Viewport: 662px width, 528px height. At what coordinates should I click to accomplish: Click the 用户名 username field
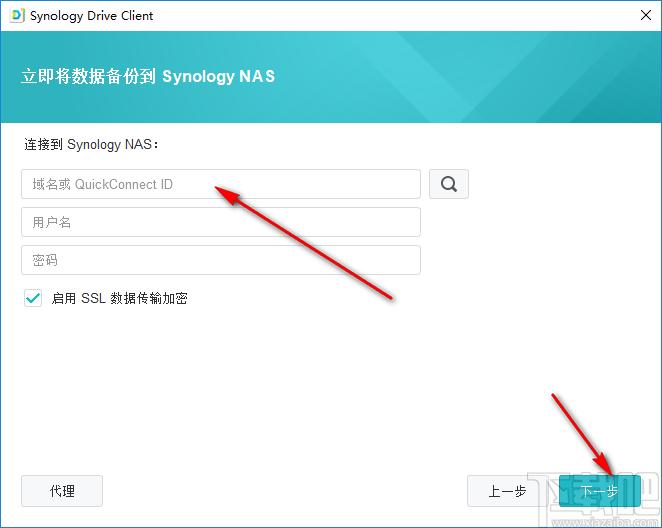click(x=221, y=222)
